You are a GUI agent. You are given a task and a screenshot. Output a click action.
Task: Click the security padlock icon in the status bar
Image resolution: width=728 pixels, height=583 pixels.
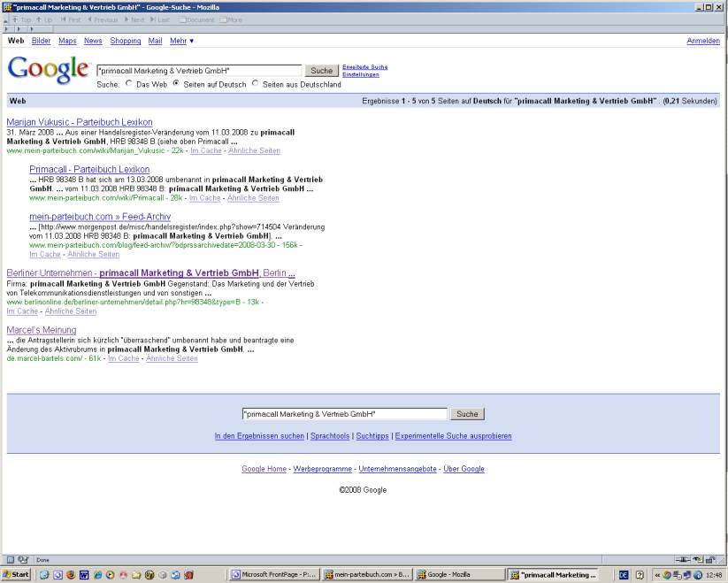[x=711, y=560]
